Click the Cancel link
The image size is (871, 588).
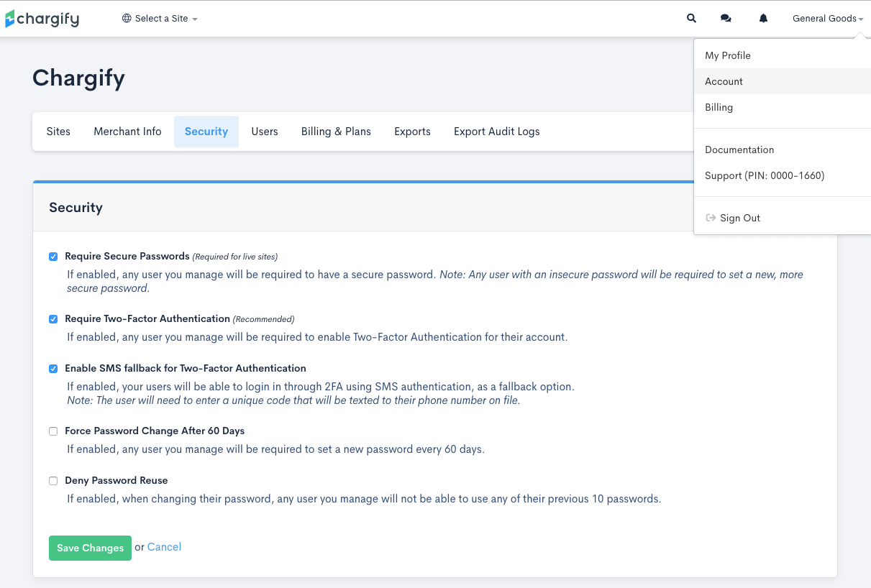164,547
